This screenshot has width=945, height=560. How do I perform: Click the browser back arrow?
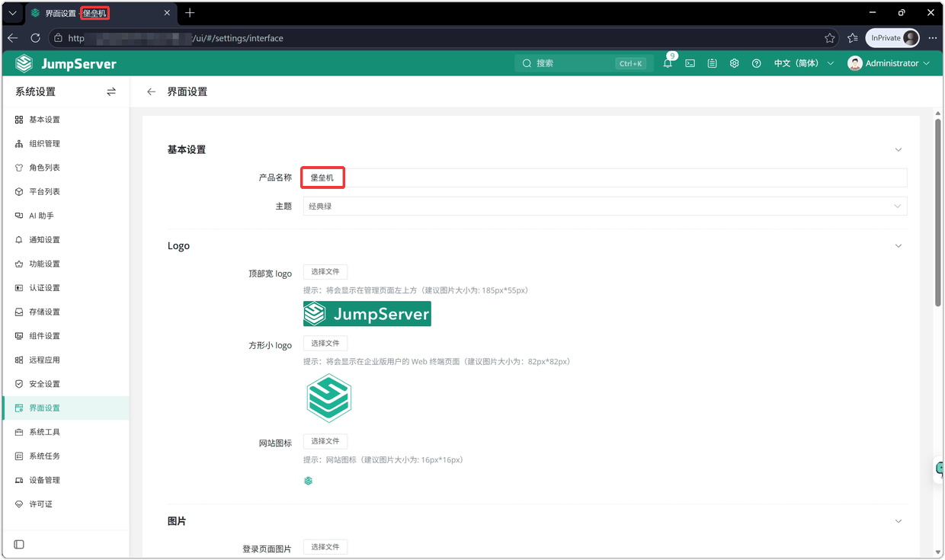pos(13,38)
